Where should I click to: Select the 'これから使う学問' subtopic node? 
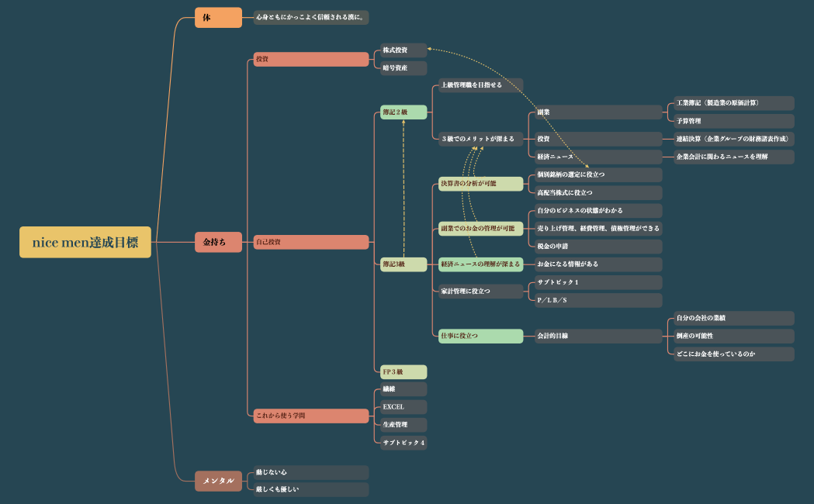pyautogui.click(x=311, y=416)
